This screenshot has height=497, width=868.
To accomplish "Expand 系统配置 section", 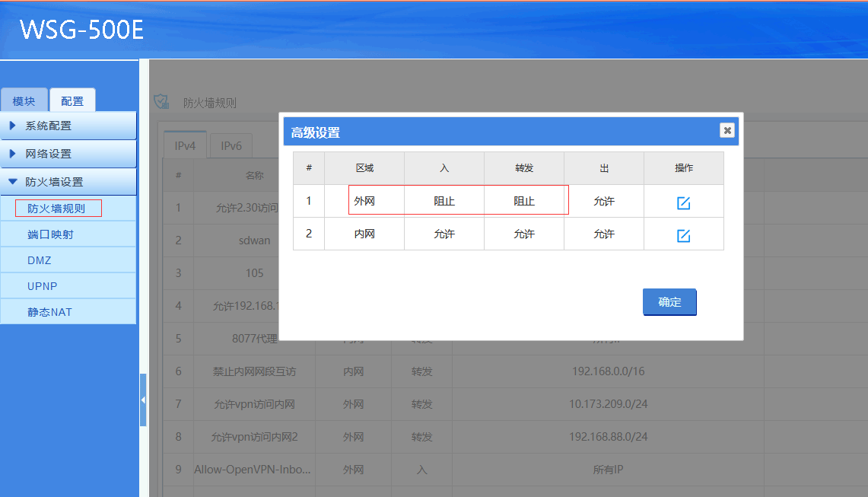I will (68, 126).
